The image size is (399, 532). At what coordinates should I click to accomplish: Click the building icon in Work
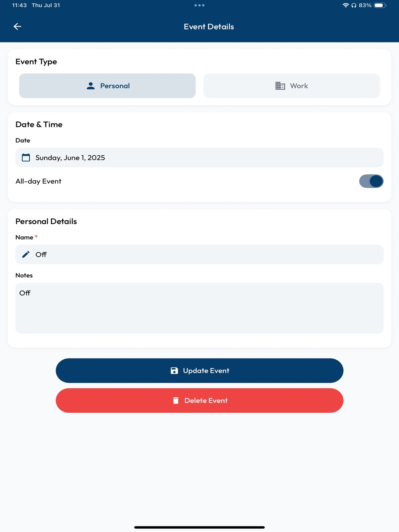point(280,86)
